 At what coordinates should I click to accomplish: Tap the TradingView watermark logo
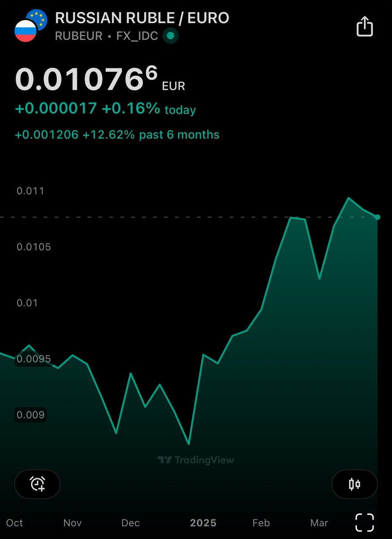point(196,460)
